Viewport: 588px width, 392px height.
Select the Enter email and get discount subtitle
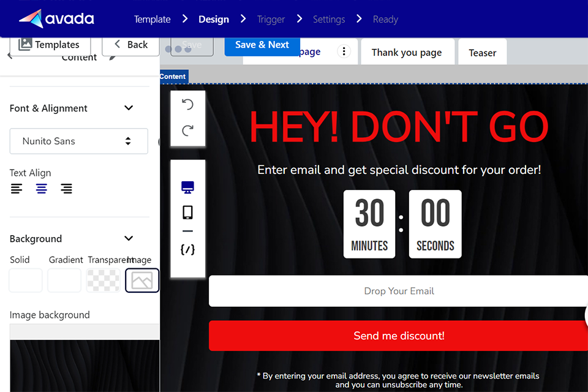[399, 170]
